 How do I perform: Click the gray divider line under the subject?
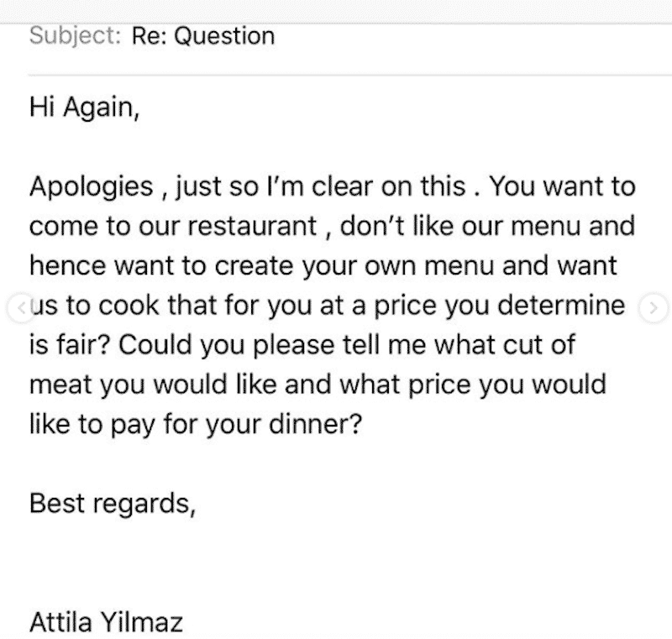[349, 75]
